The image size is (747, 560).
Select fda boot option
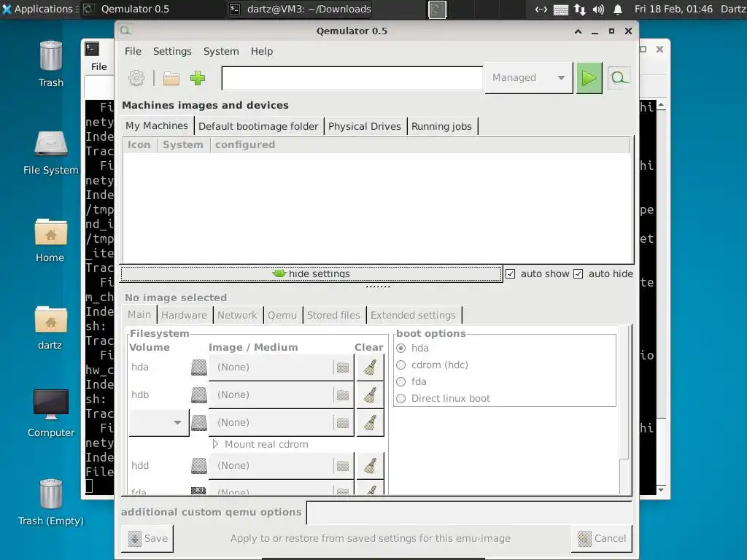pos(401,382)
